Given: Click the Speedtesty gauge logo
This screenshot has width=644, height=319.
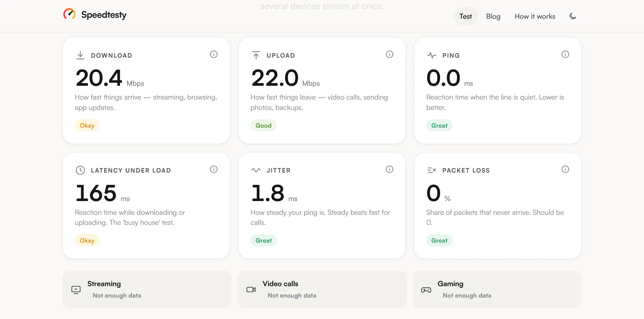Looking at the screenshot, I should pos(69,14).
